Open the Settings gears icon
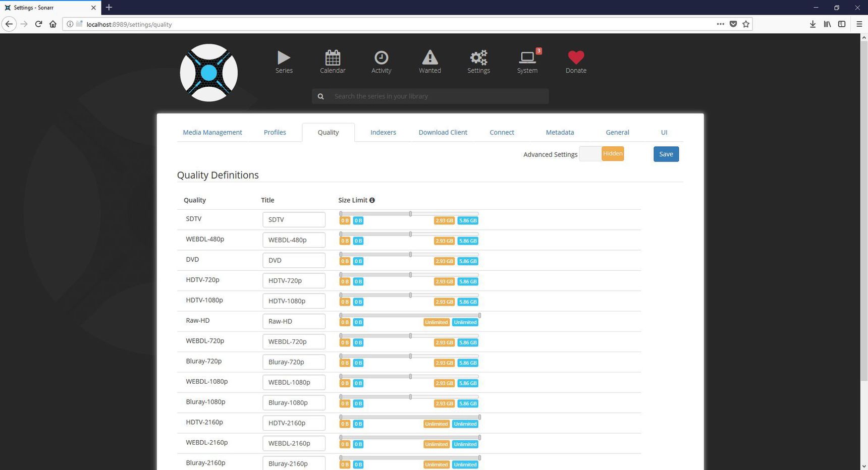This screenshot has height=470, width=868. (478, 57)
